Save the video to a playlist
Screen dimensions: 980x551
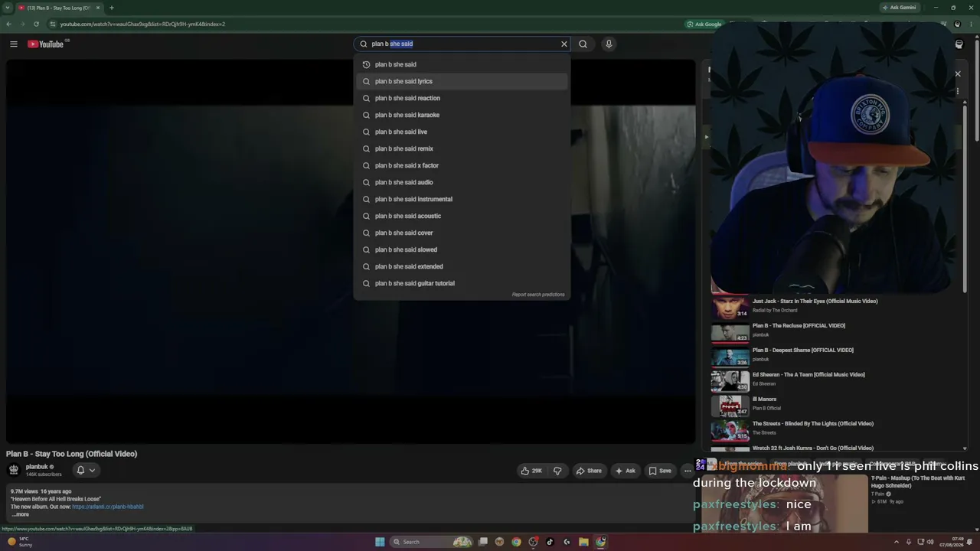point(660,471)
